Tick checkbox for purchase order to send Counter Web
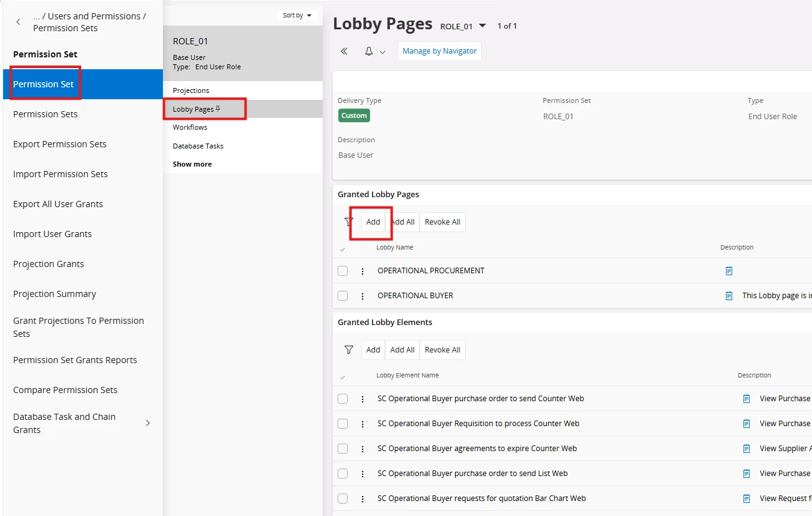 343,399
